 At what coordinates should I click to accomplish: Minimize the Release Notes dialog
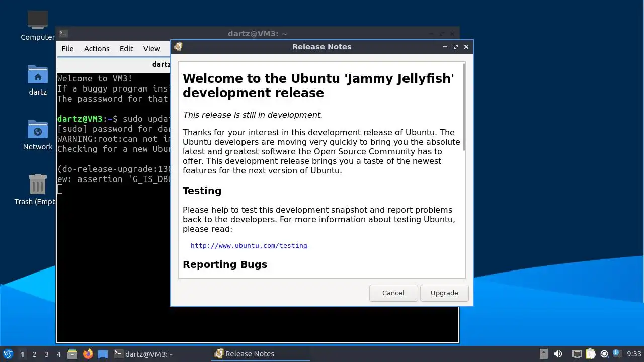pos(445,47)
